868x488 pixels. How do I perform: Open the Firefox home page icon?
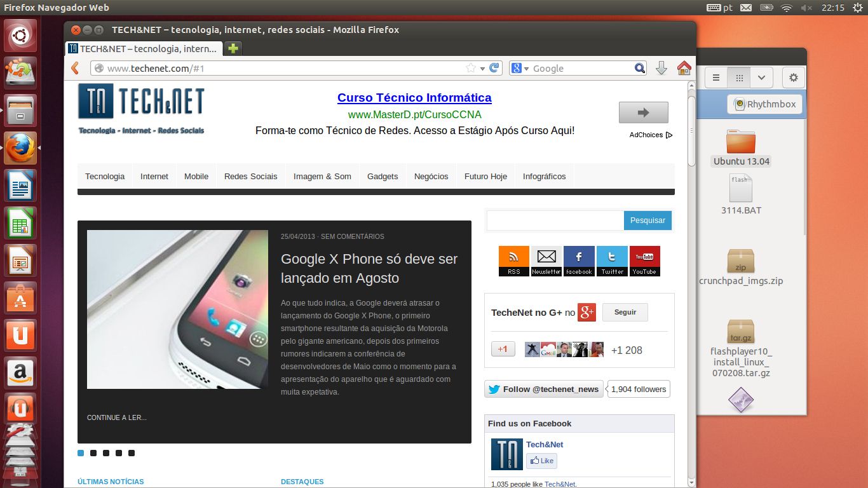coord(684,68)
